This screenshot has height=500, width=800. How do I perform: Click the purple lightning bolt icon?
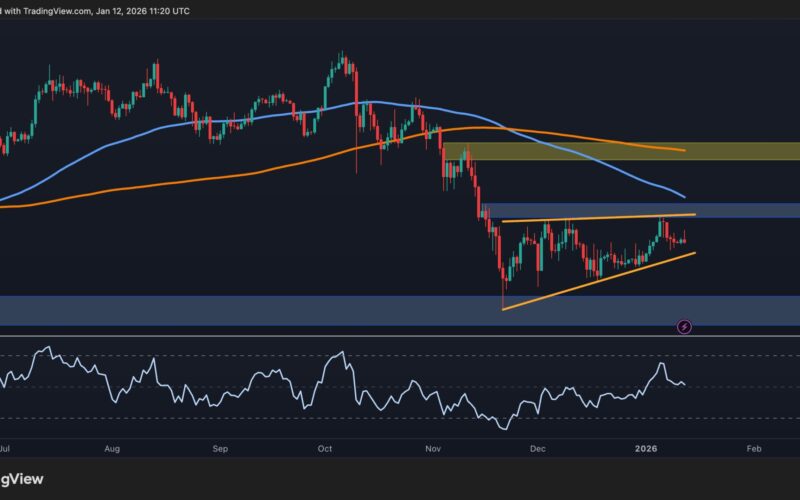(684, 326)
